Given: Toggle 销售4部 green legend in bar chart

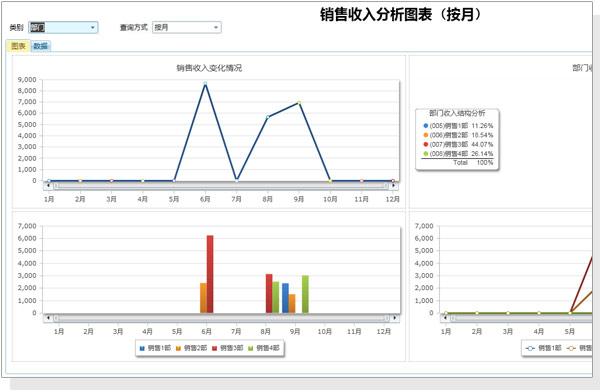Looking at the screenshot, I should click(x=264, y=348).
